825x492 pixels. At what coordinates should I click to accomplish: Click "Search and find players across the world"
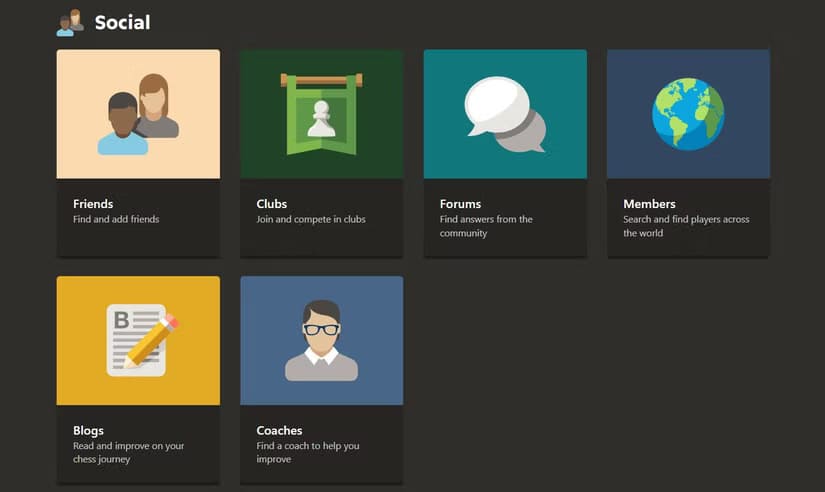pyautogui.click(x=686, y=226)
